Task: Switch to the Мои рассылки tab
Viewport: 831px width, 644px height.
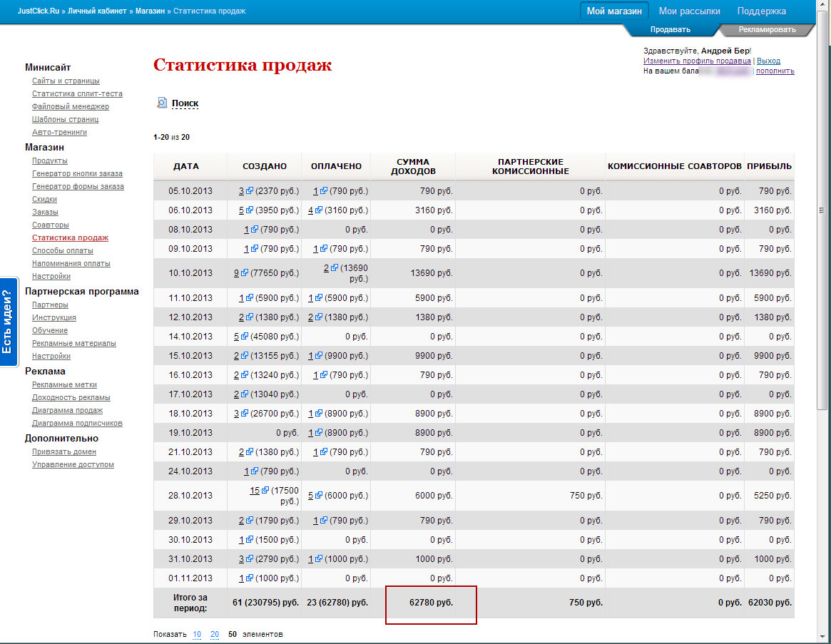Action: point(689,11)
